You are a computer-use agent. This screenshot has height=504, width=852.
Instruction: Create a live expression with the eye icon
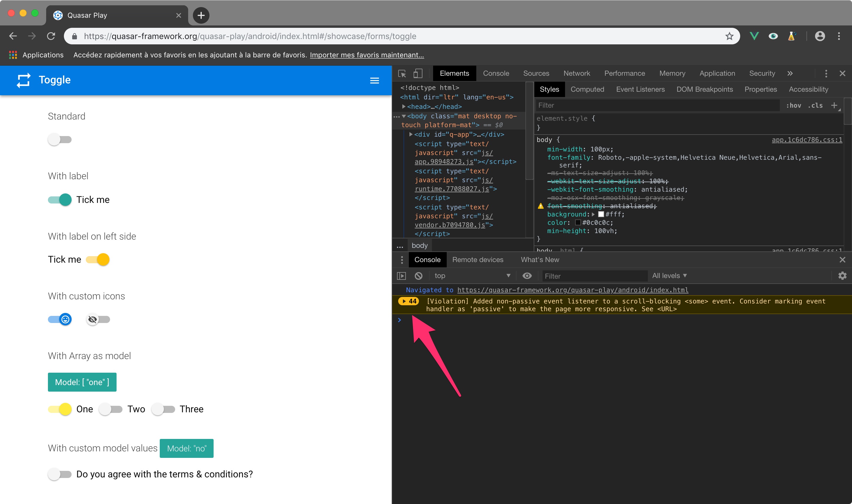click(527, 275)
